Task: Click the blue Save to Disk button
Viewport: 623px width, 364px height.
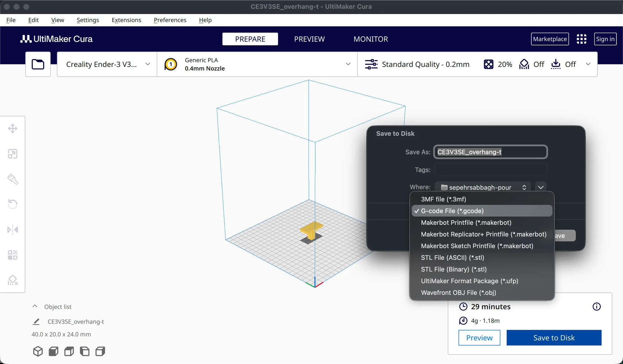Action: pos(554,338)
